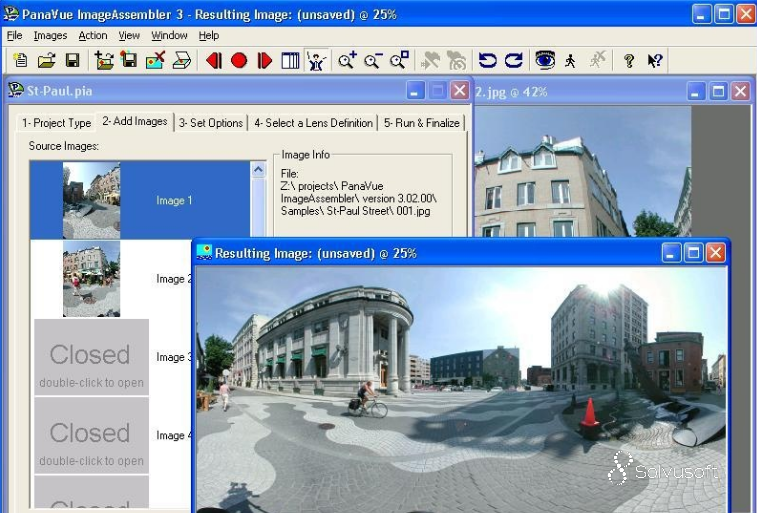The width and height of the screenshot is (757, 513).
Task: Click the question mark Help icon
Action: (629, 61)
